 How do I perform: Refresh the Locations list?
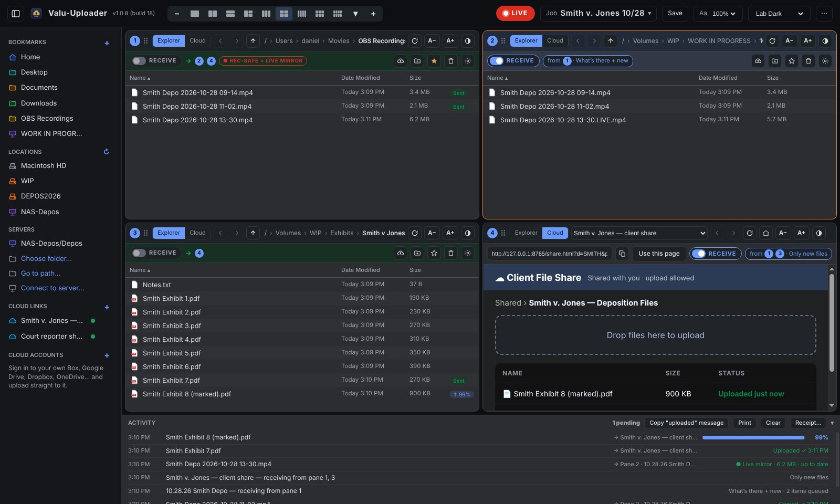click(x=106, y=152)
